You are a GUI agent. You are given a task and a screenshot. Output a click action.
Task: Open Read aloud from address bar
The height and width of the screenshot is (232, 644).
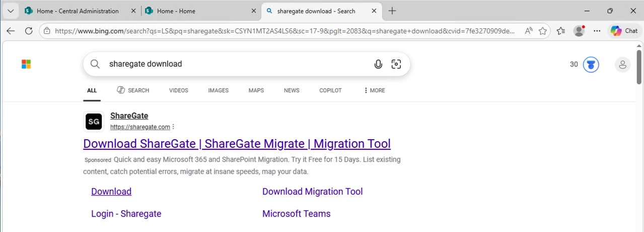point(529,31)
